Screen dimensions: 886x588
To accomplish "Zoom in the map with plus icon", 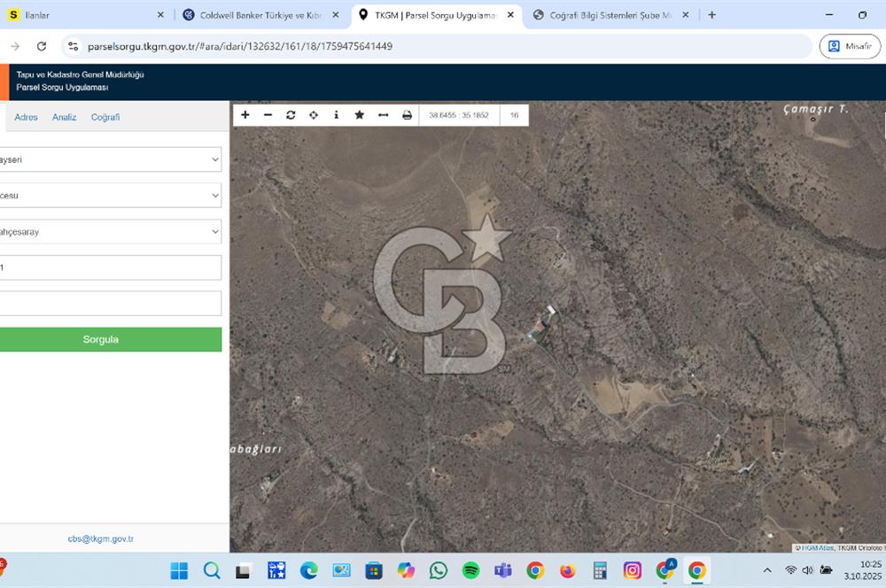I will click(245, 115).
